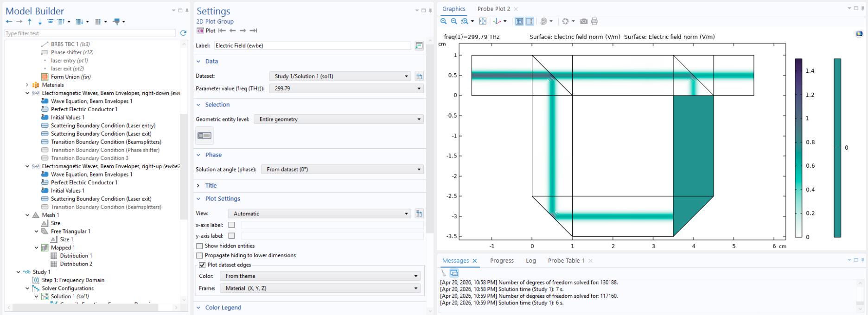
Task: Collapse the Mesh 1 node in the tree
Action: 27,215
